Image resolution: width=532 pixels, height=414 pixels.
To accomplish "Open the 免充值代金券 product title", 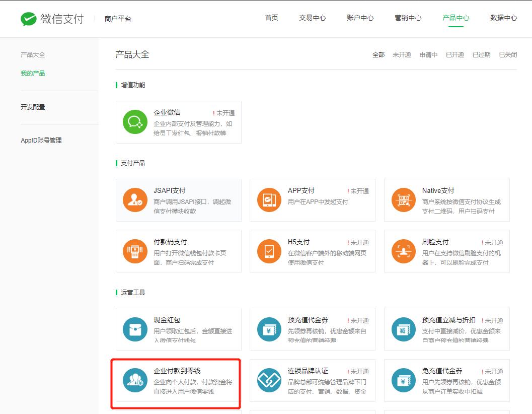I will click(x=442, y=371).
